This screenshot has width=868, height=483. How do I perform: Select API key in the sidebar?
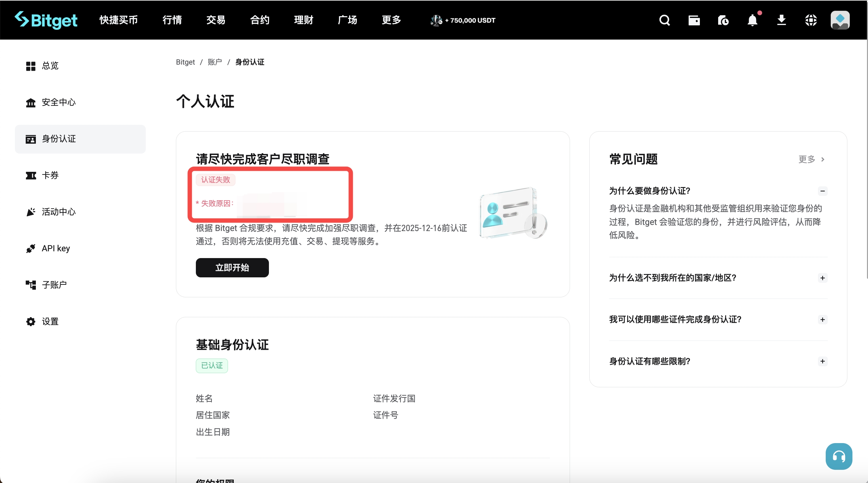click(55, 248)
